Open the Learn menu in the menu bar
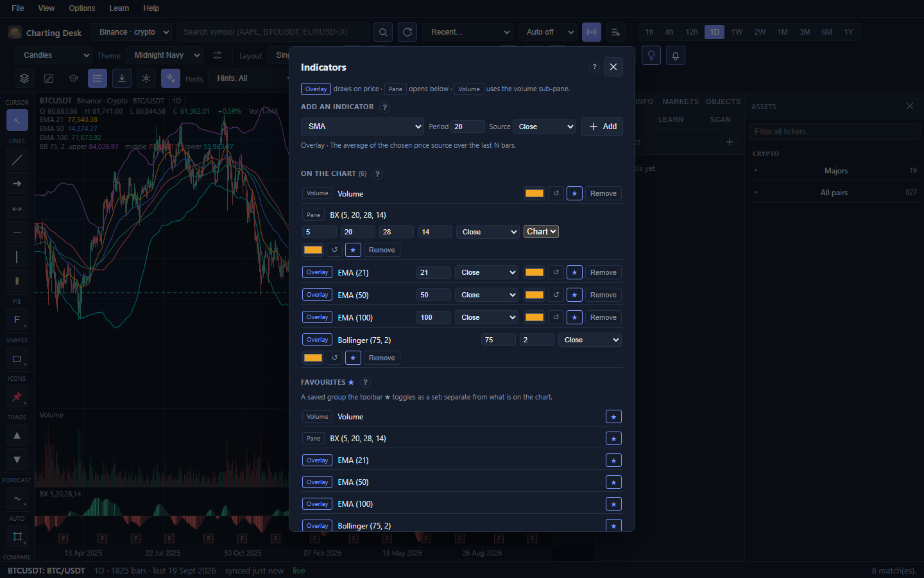Image resolution: width=924 pixels, height=578 pixels. (x=119, y=8)
